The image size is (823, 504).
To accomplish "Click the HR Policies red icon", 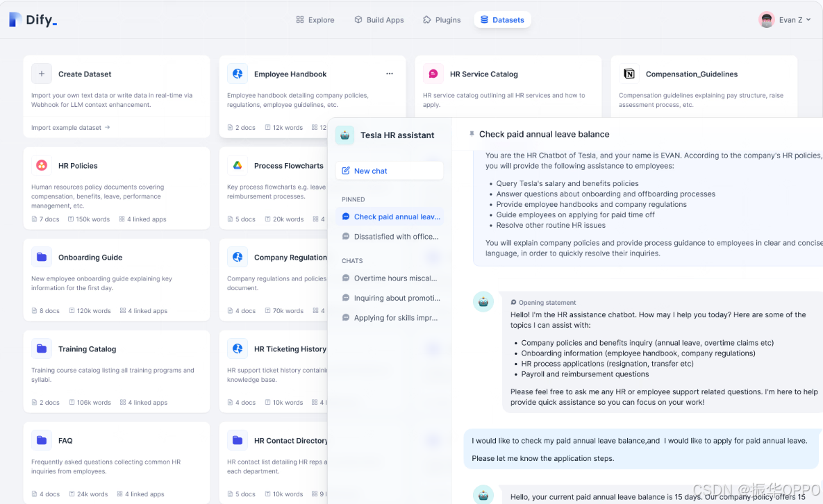I will 42,166.
